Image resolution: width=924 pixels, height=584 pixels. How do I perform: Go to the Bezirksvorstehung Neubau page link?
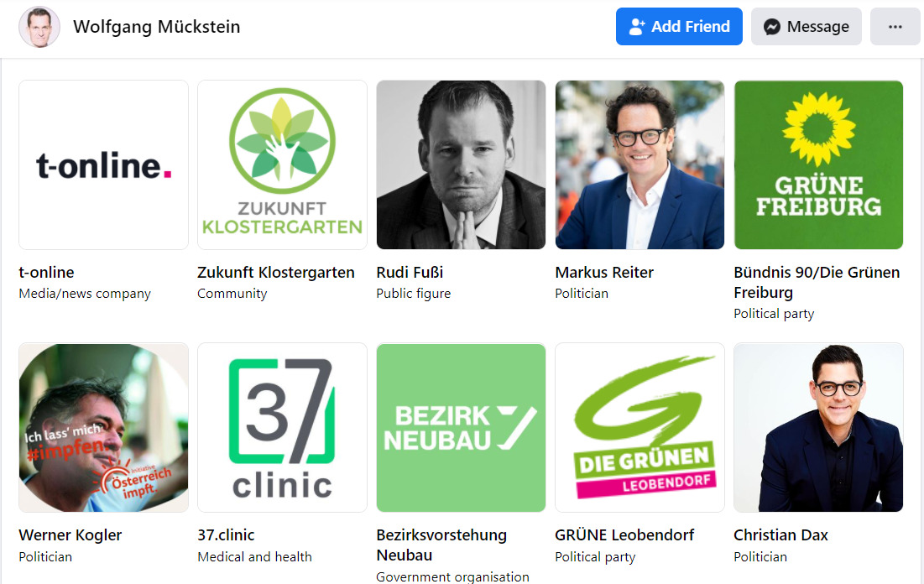(x=441, y=545)
